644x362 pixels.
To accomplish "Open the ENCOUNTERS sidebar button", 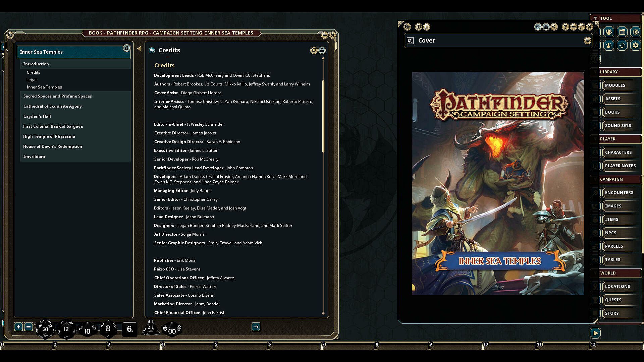I will (x=619, y=192).
